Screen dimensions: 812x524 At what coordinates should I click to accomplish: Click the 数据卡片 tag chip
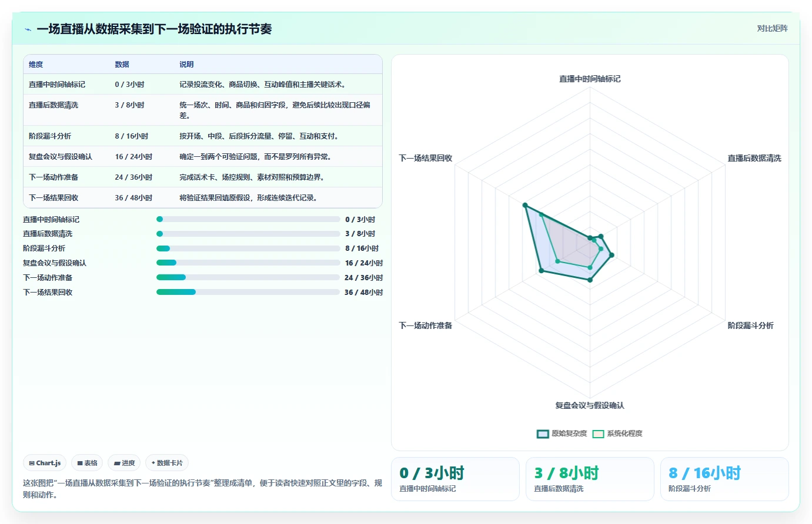pyautogui.click(x=167, y=463)
